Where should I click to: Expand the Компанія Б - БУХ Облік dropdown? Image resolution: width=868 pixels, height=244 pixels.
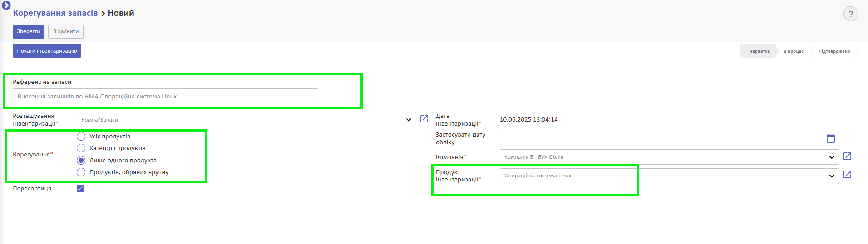(832, 157)
